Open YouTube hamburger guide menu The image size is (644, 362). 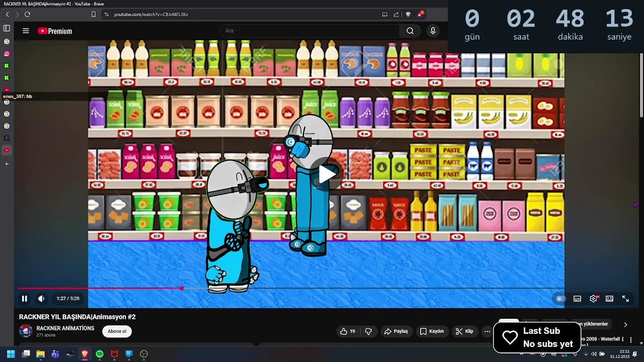point(26,31)
